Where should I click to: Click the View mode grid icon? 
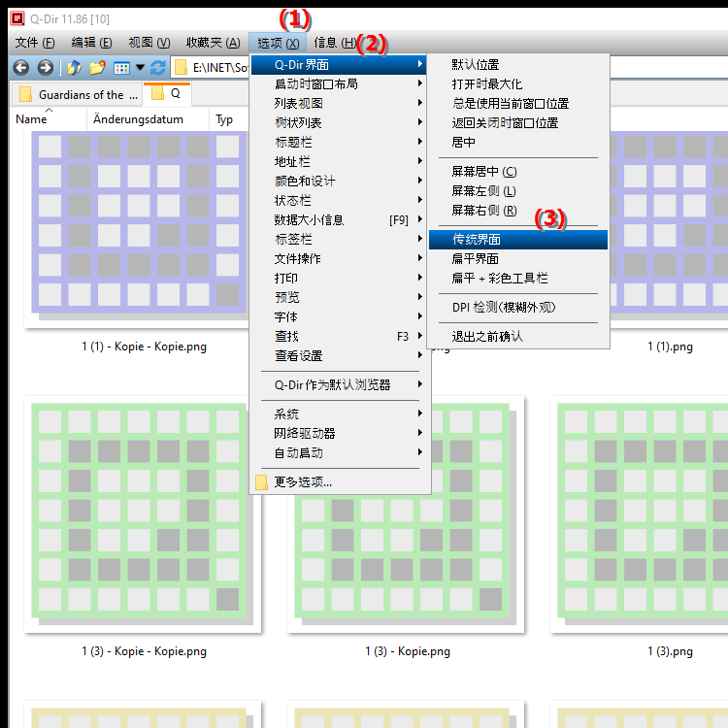click(x=121, y=68)
